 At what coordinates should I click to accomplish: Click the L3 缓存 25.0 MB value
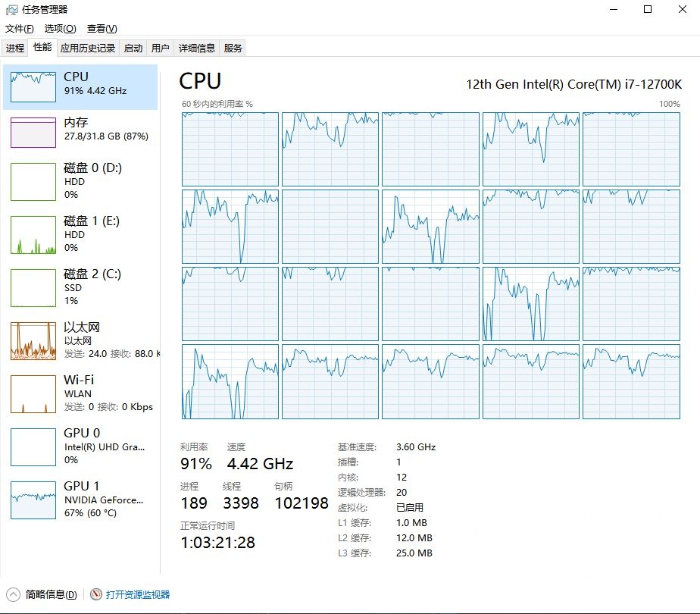[414, 553]
